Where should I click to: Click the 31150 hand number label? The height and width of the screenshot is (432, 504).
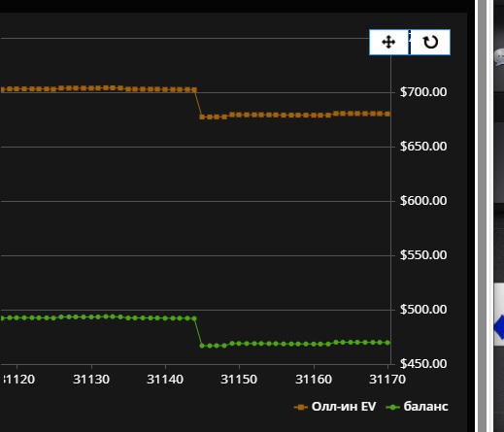(x=239, y=380)
